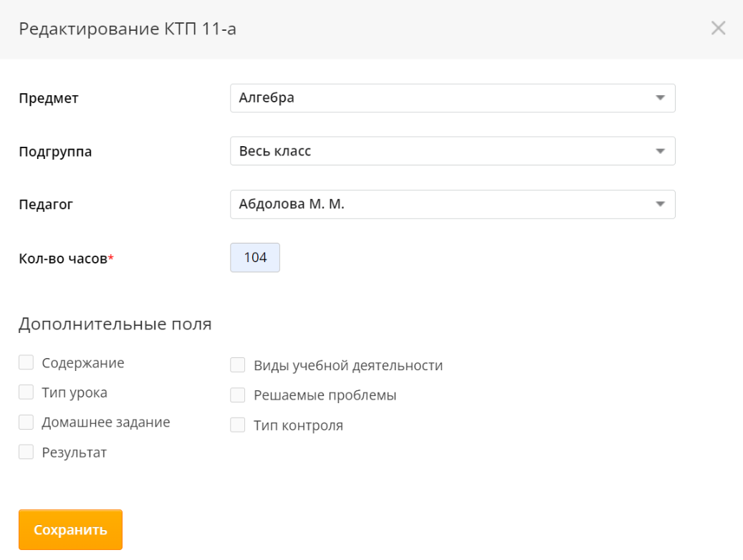Click the Предмет field label
This screenshot has width=743, height=560.
click(x=49, y=99)
